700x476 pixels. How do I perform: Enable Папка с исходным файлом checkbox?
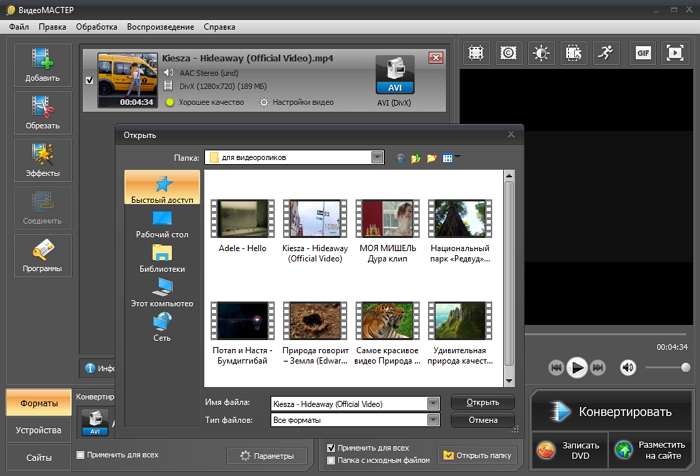(332, 461)
